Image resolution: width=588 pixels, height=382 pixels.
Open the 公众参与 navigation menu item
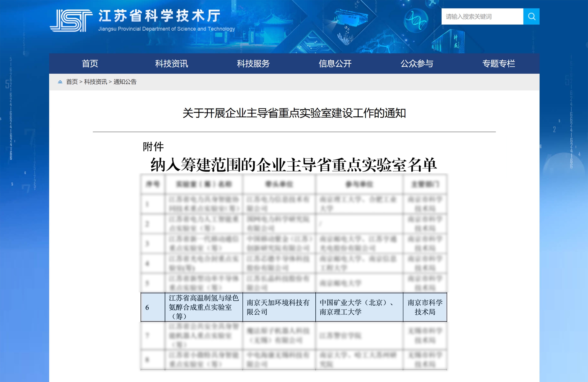pyautogui.click(x=417, y=64)
